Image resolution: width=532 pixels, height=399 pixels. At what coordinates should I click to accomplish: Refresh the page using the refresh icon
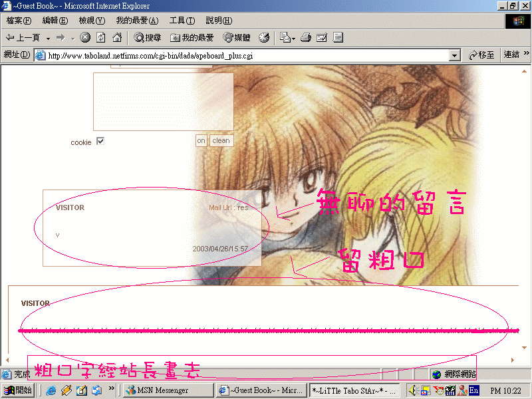(x=101, y=37)
